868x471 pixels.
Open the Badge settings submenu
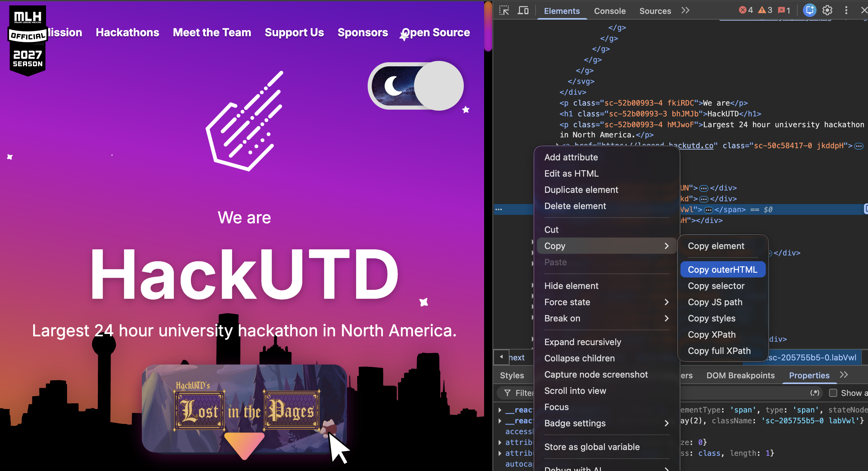(607, 423)
